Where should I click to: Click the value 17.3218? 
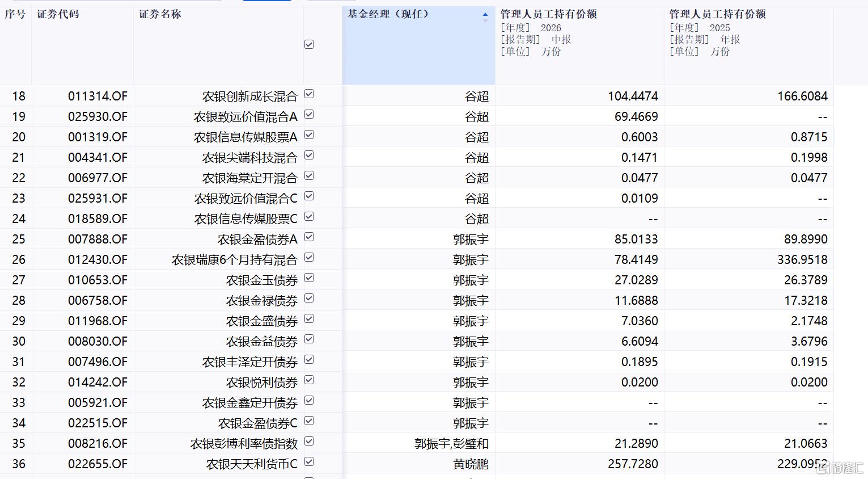tap(806, 301)
